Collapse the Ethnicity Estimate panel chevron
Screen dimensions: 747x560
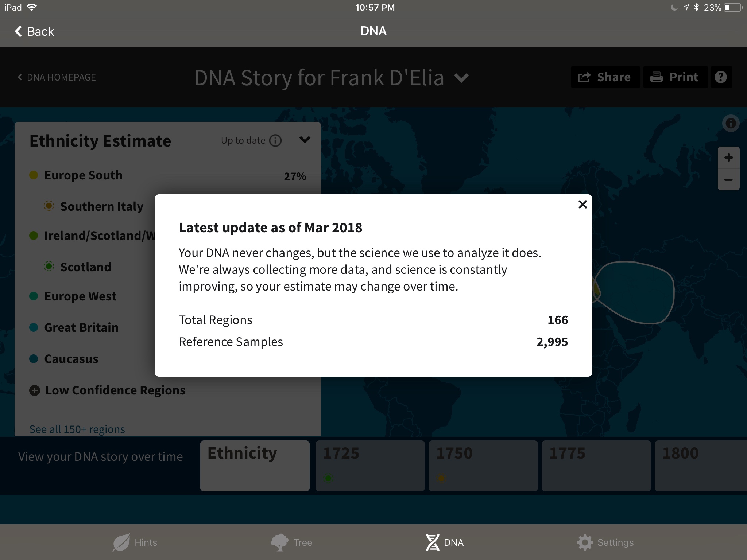305,140
